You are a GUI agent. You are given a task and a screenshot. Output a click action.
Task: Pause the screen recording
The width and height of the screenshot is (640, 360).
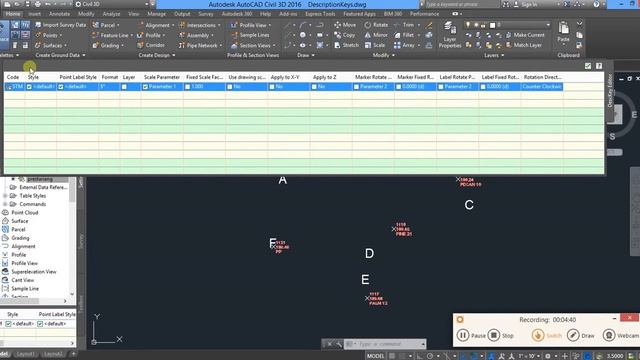tap(462, 335)
